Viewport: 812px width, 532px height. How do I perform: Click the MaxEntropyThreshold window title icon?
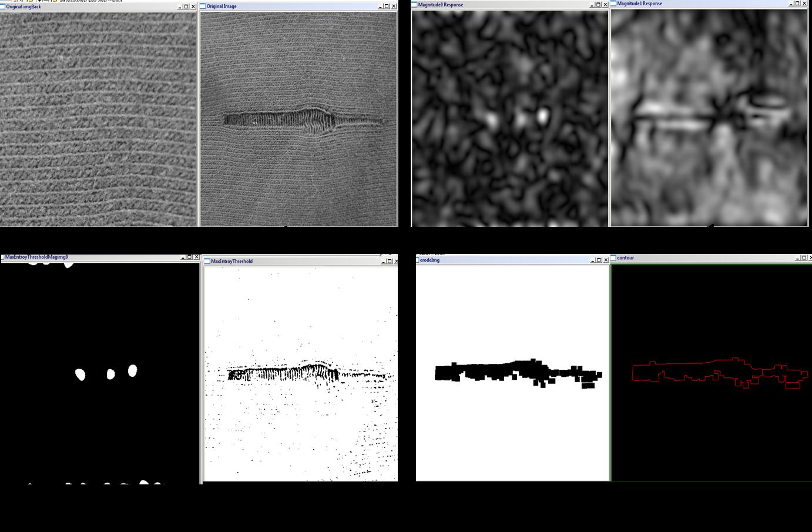pos(207,261)
